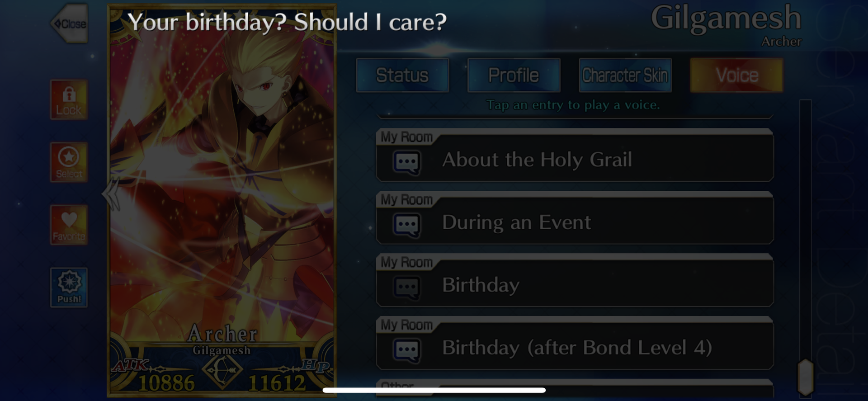This screenshot has width=868, height=401.
Task: Switch to the Status tab
Action: point(402,75)
